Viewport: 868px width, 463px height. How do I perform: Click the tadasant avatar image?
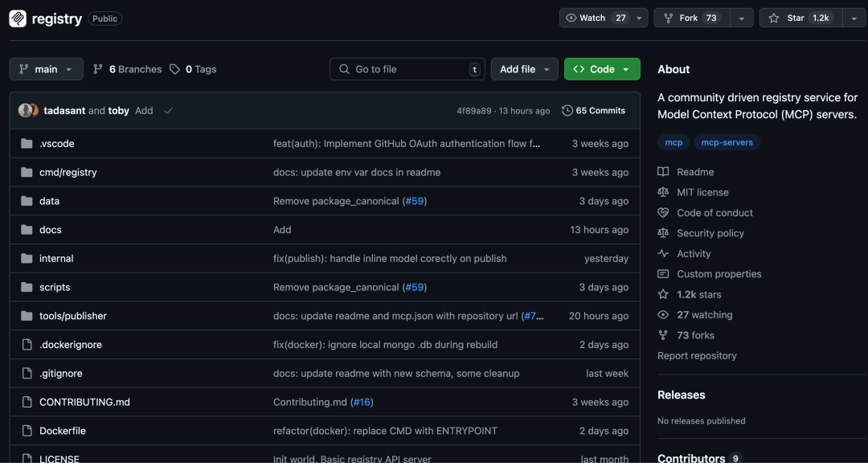pyautogui.click(x=25, y=111)
